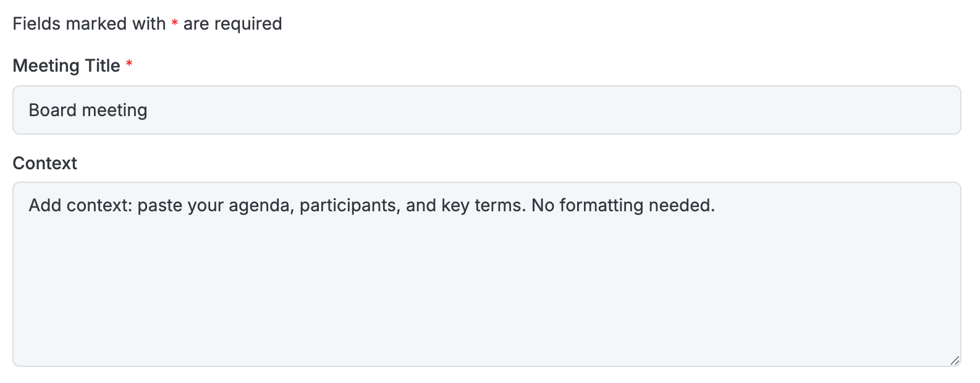Click the Meeting Title label
980x383 pixels.
66,65
